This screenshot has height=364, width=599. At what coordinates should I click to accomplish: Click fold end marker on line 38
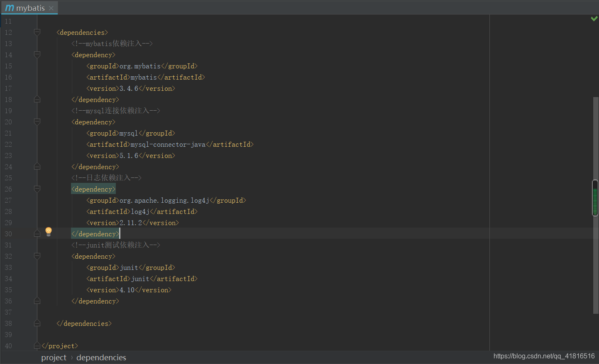[x=37, y=323]
